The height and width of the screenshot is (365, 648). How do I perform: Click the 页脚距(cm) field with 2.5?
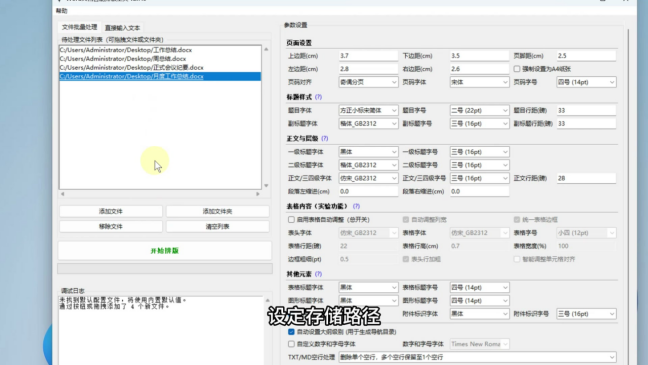click(586, 56)
